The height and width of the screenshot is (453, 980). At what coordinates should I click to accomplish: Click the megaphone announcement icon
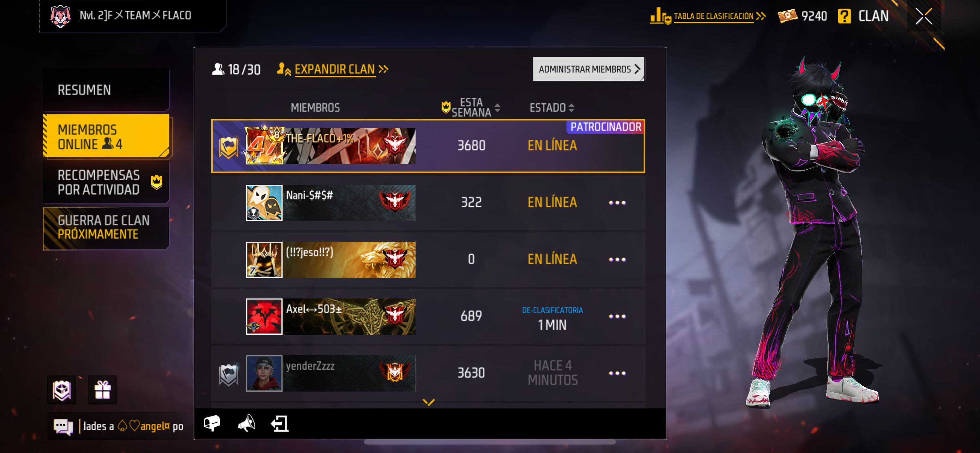pos(246,423)
